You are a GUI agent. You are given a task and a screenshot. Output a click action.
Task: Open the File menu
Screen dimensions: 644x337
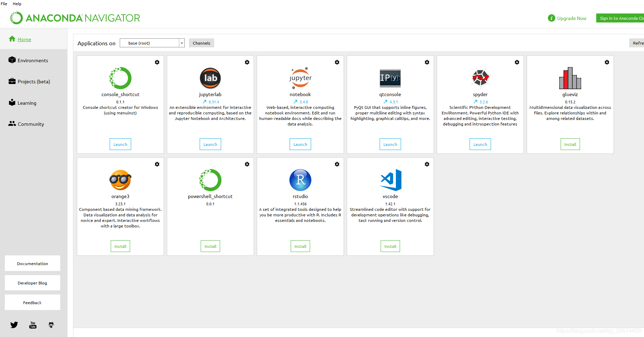coord(4,4)
